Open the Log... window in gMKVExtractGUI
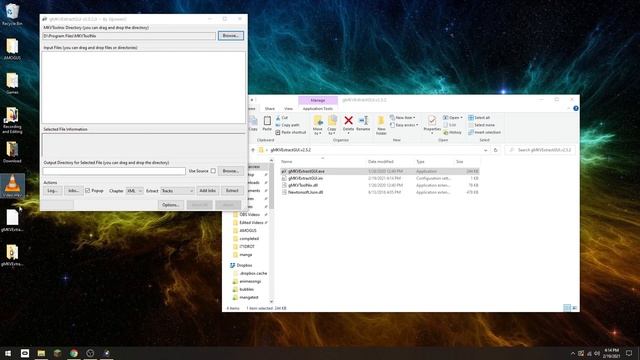 tap(52, 191)
